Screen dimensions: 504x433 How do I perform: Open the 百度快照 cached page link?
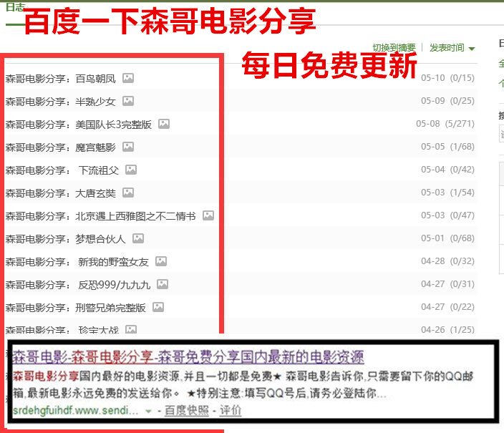click(186, 411)
